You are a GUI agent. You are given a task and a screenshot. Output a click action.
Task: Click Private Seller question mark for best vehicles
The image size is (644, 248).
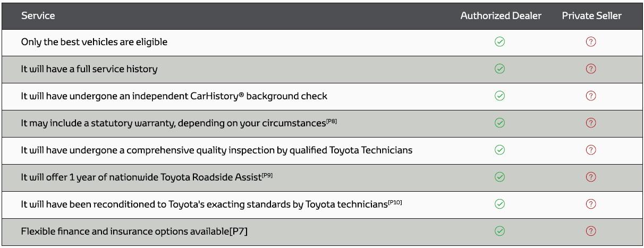click(x=590, y=42)
